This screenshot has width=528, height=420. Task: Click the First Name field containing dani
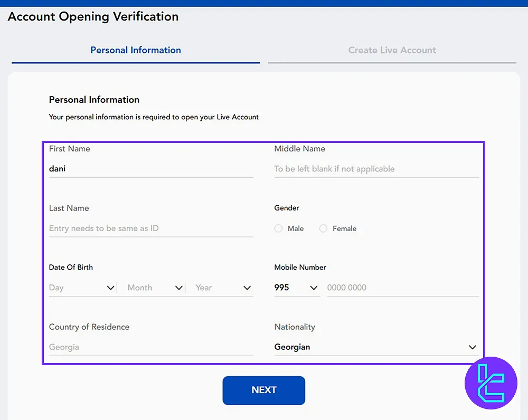click(151, 169)
